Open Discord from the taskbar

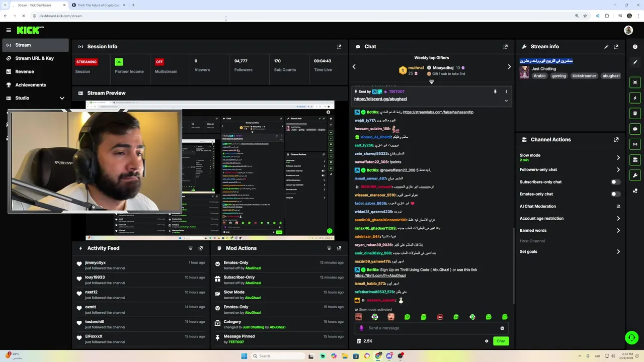tap(389, 356)
